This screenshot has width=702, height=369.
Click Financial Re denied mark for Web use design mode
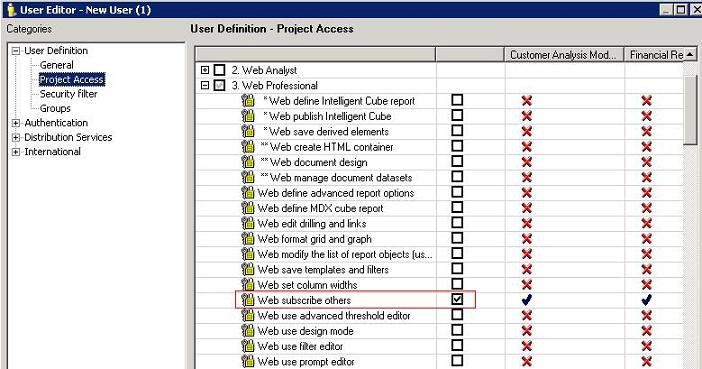(x=646, y=330)
